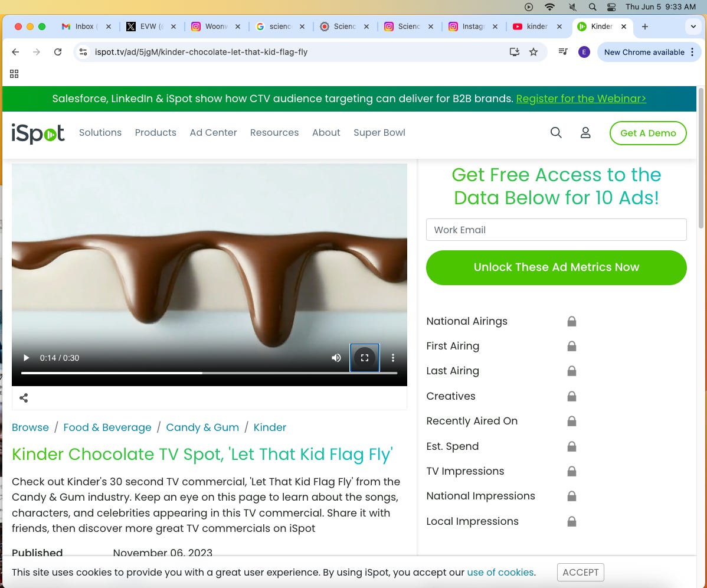The width and height of the screenshot is (707, 588).
Task: Open the media control icon in toolbar
Action: [x=563, y=51]
